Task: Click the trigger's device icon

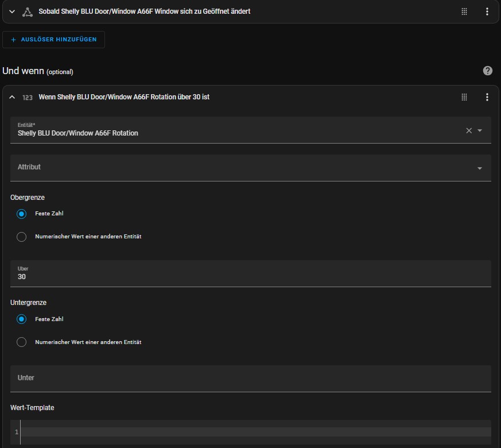Action: (28, 12)
